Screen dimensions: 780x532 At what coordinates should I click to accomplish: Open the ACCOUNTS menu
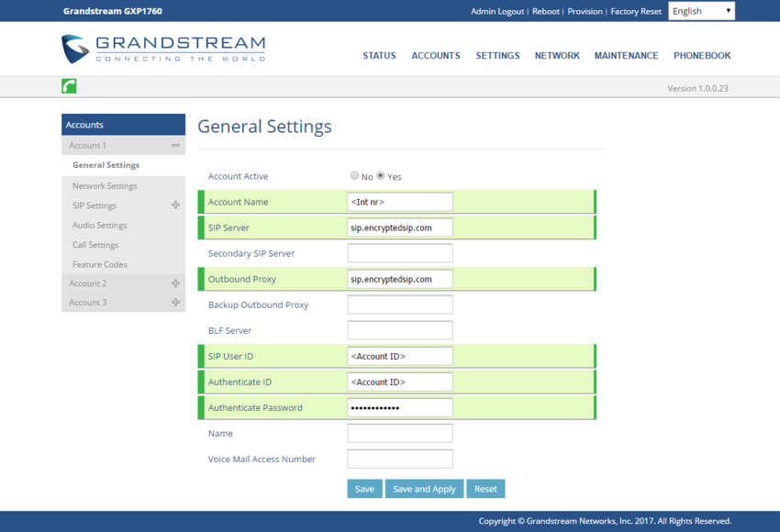[x=436, y=56]
